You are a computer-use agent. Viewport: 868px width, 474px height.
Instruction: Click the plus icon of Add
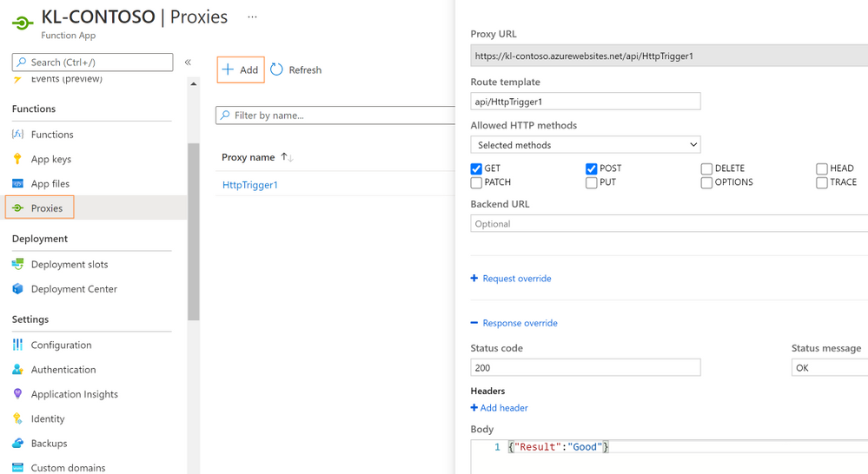pyautogui.click(x=228, y=69)
